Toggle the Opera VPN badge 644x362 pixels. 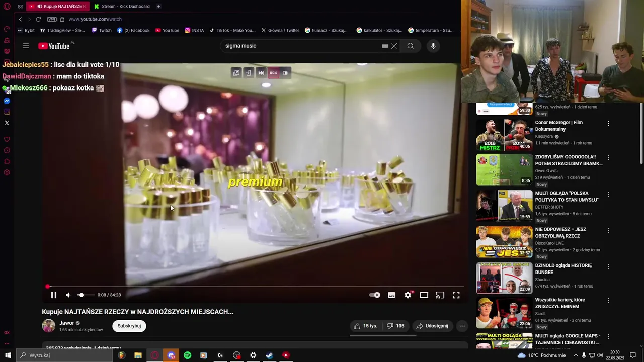coord(52,19)
